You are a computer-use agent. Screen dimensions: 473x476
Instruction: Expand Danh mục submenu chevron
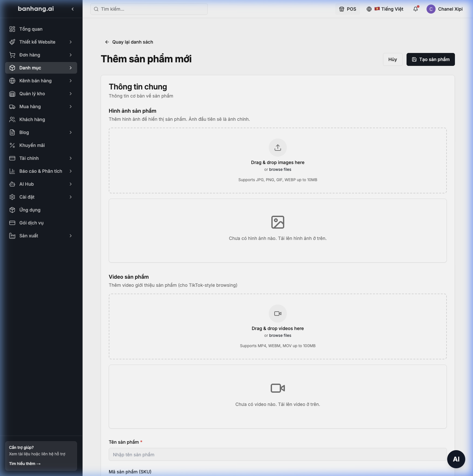[x=71, y=68]
